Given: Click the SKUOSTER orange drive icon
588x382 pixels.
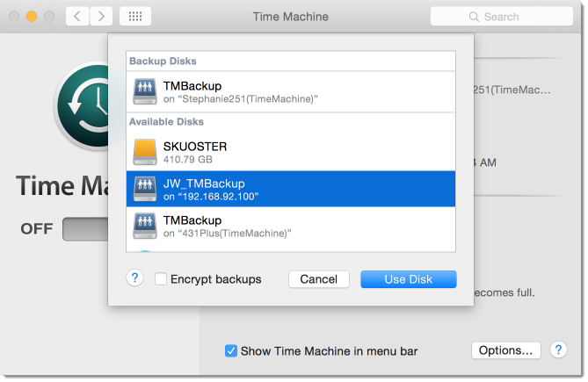Looking at the screenshot, I should point(145,153).
